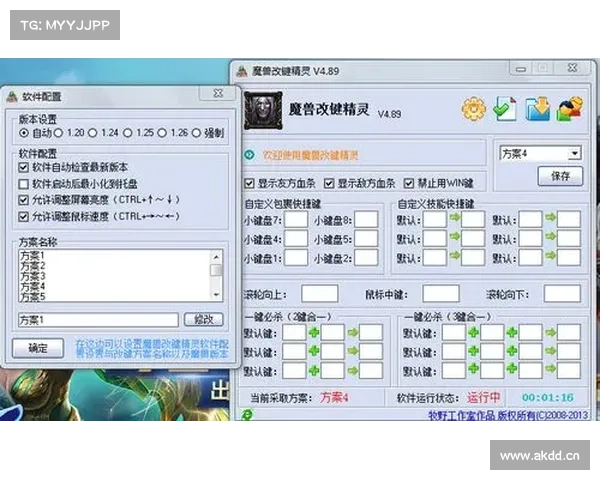Click the 修改 rename button

204,319
